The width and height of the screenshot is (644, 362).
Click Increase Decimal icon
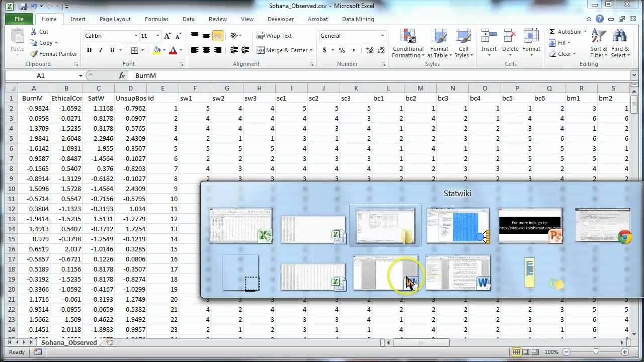point(370,50)
